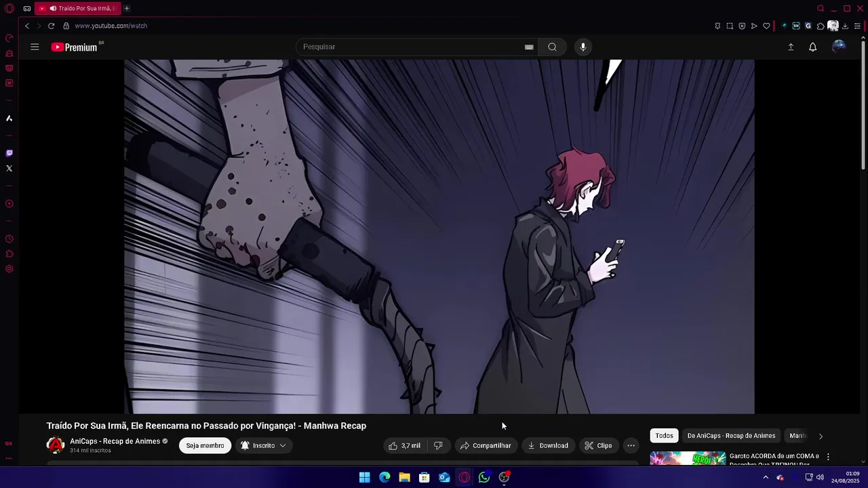Reload the current page
Screen dimensions: 868x488
tap(51, 26)
